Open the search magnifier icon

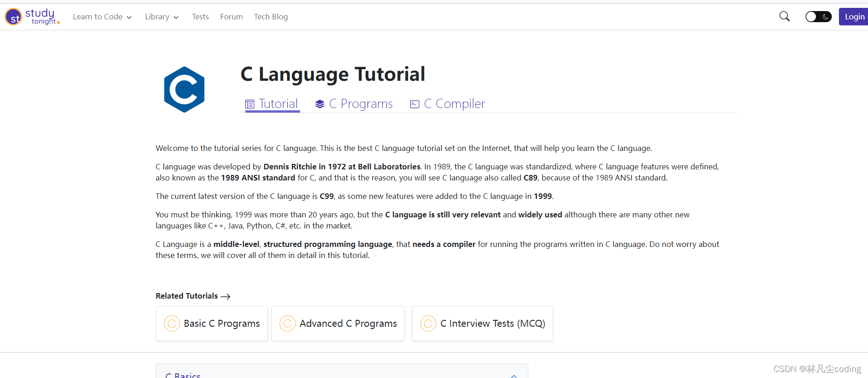(x=784, y=17)
